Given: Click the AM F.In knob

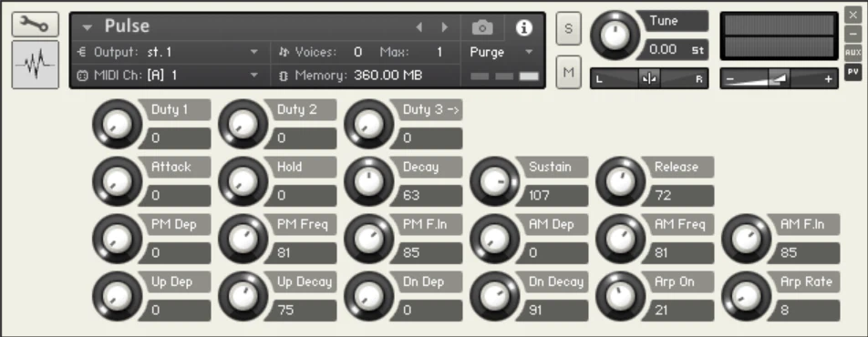Looking at the screenshot, I should [x=746, y=239].
